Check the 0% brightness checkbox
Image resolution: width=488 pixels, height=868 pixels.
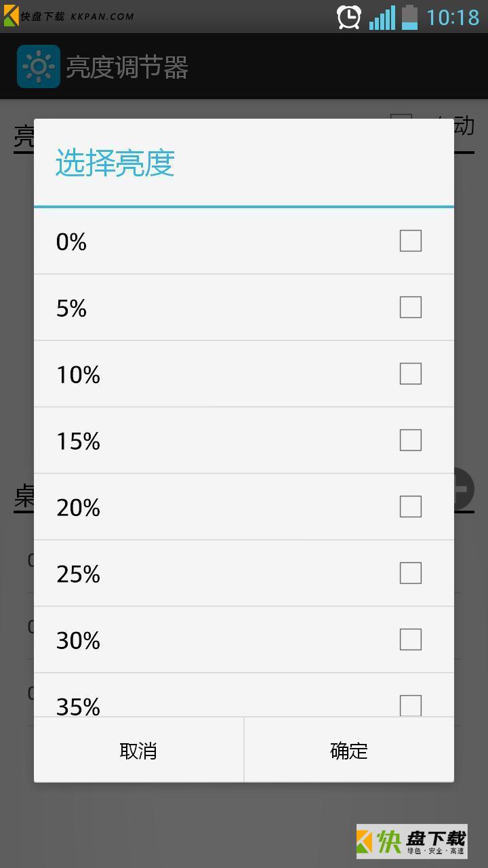click(411, 241)
